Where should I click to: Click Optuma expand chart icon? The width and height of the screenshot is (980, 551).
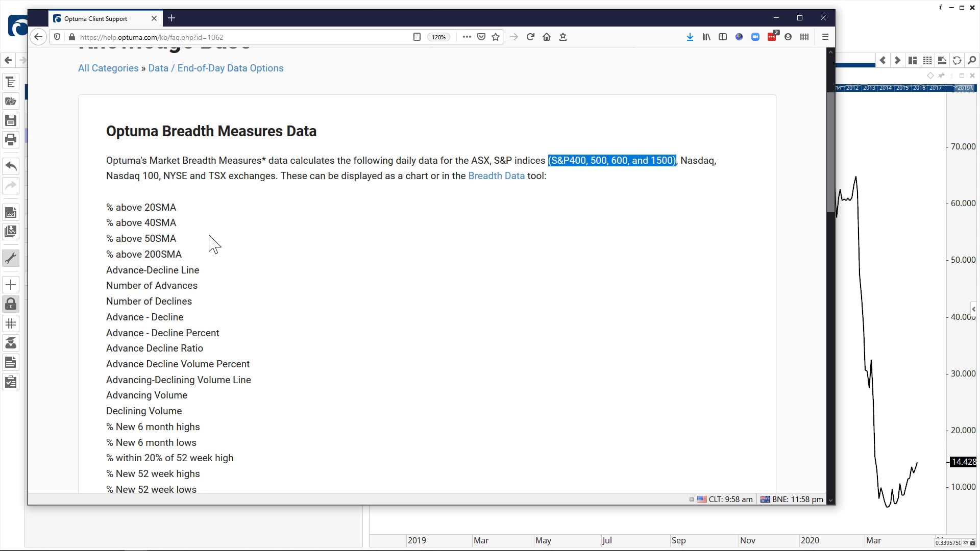click(x=942, y=60)
